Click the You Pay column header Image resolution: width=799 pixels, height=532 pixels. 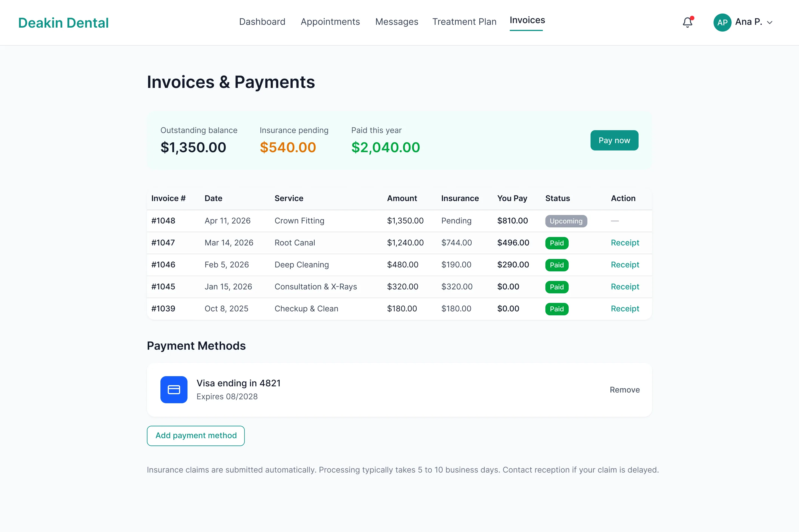pos(512,198)
